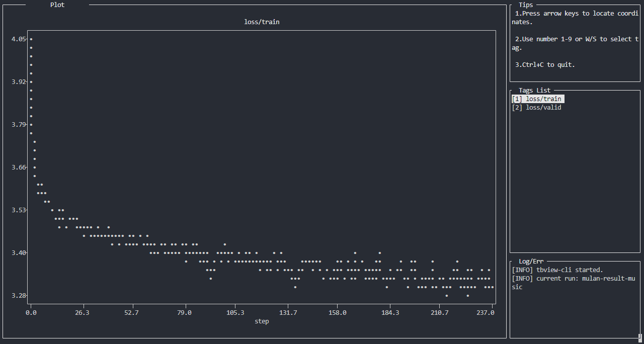Click the 210.7 x-axis tick label

[x=440, y=313]
